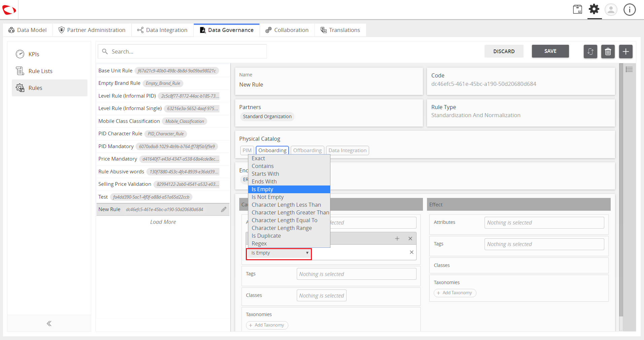
Task: Select Empty Brand Rule in the list
Action: pyautogui.click(x=163, y=83)
